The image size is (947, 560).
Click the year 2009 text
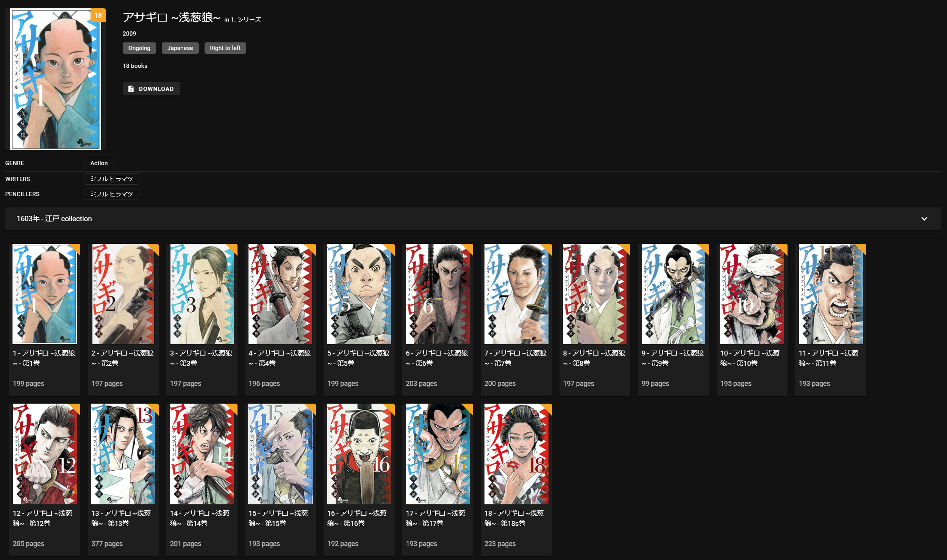pos(129,34)
